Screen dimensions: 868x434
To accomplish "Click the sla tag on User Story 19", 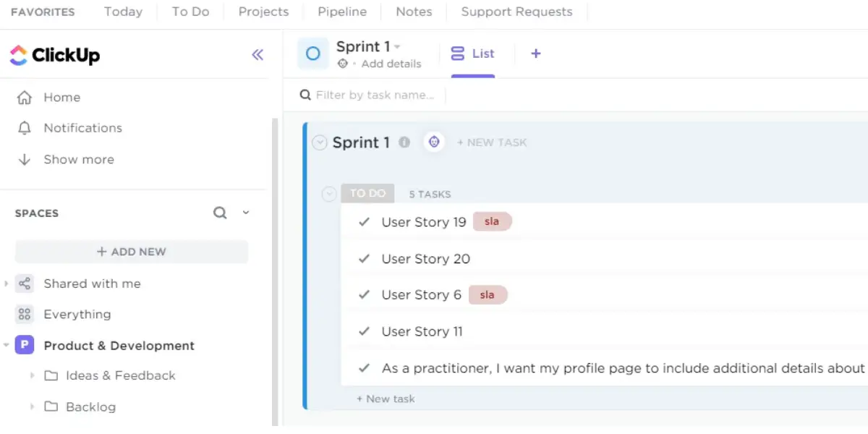I will pyautogui.click(x=492, y=221).
